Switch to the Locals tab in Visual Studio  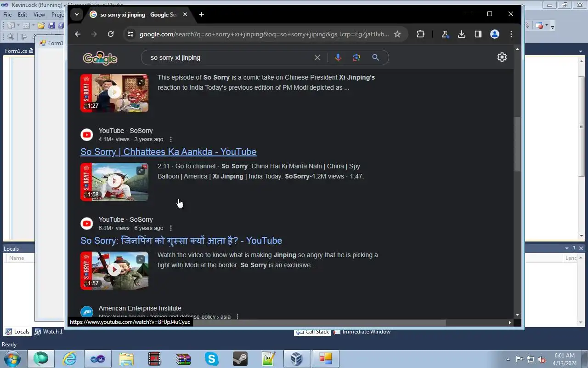(x=17, y=332)
